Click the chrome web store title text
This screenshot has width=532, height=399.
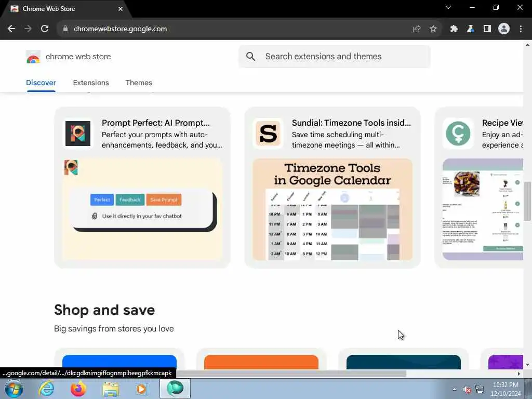click(x=78, y=57)
